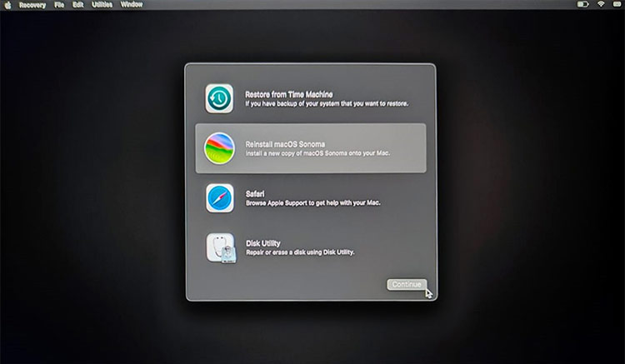Screen dimensions: 625x364
Task: Select the "Restore from Time Machine" title
Action: coord(288,95)
